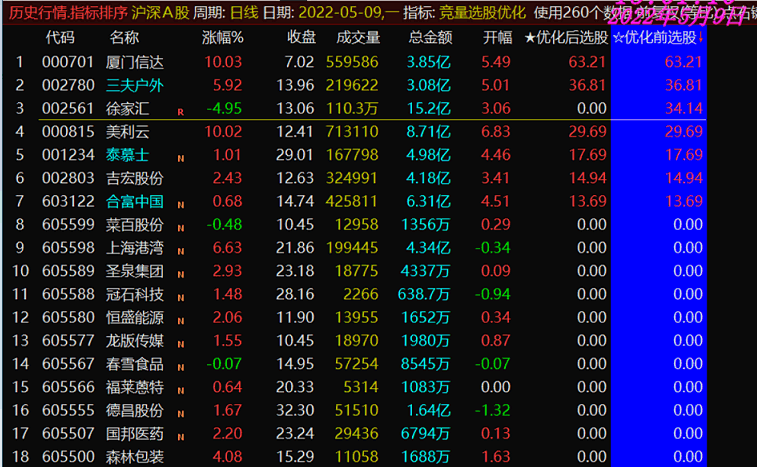Sort by the 成交量 column header
Screen dimensions: 757x467
coord(358,38)
